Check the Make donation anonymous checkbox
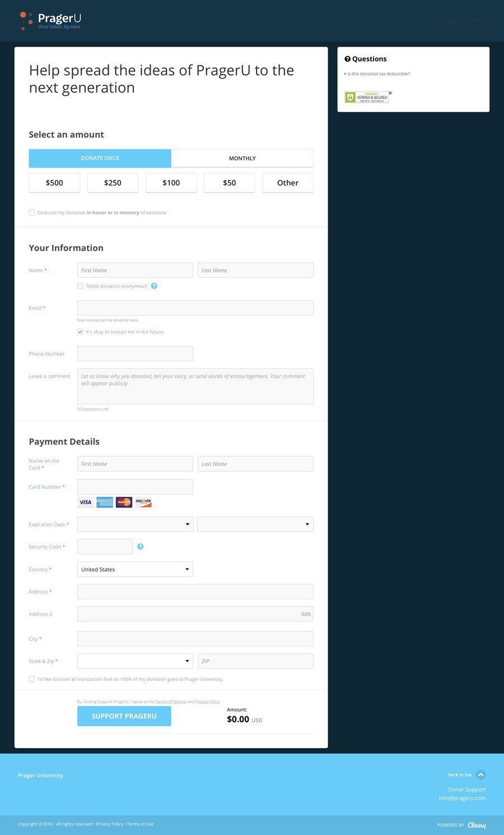 click(80, 286)
